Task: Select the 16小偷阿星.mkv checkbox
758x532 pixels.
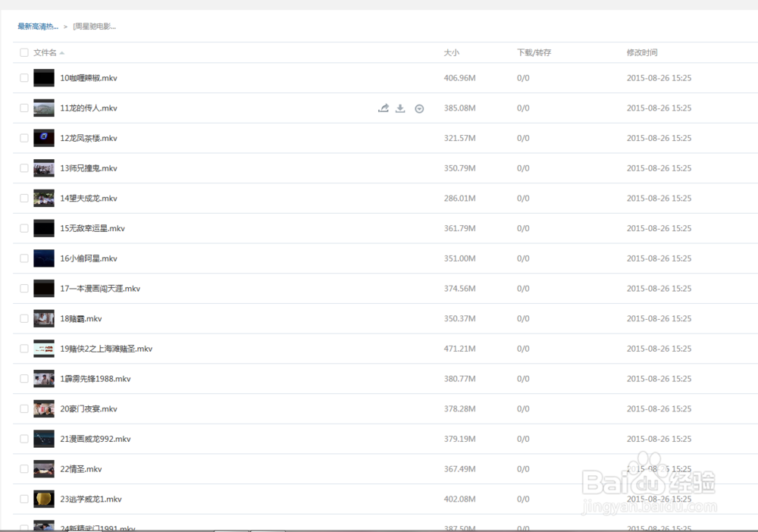Action: (24, 258)
